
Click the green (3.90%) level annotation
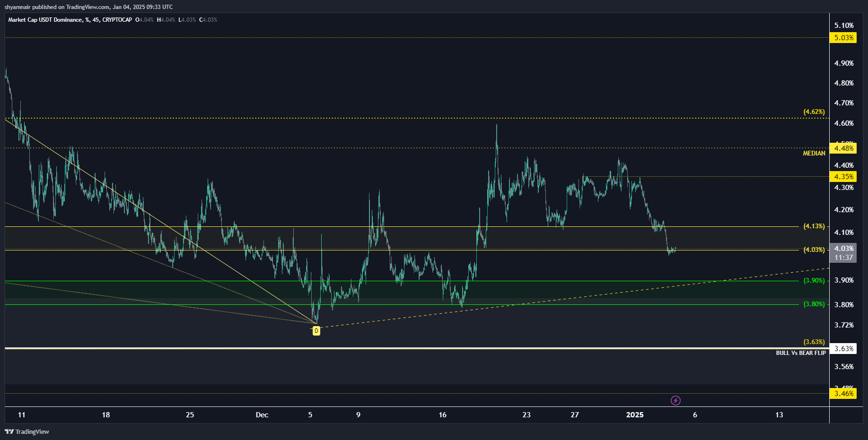click(814, 281)
